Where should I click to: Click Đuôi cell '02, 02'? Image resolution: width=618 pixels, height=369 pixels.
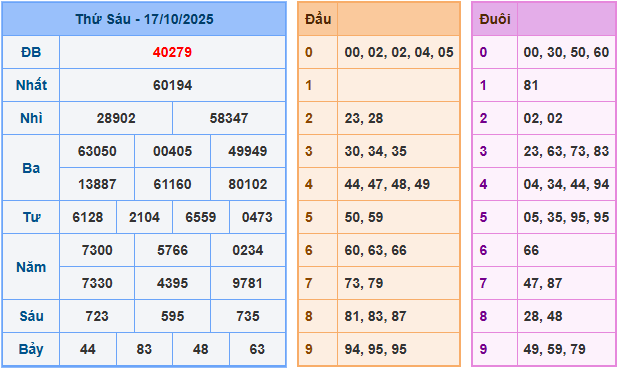(x=543, y=118)
